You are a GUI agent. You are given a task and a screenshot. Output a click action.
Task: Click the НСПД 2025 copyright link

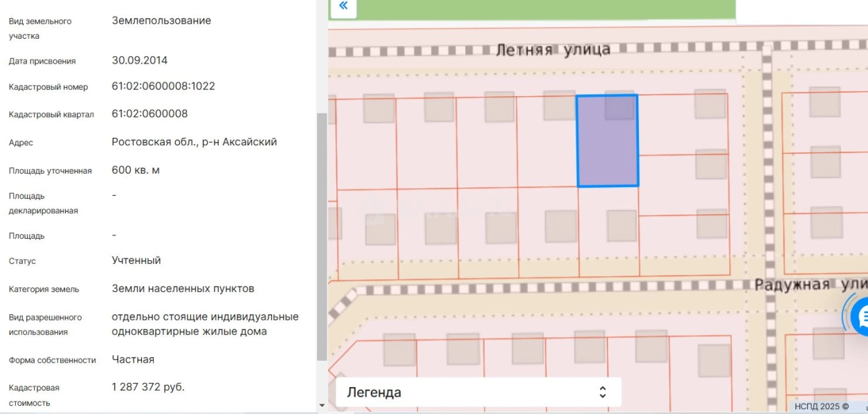(821, 406)
